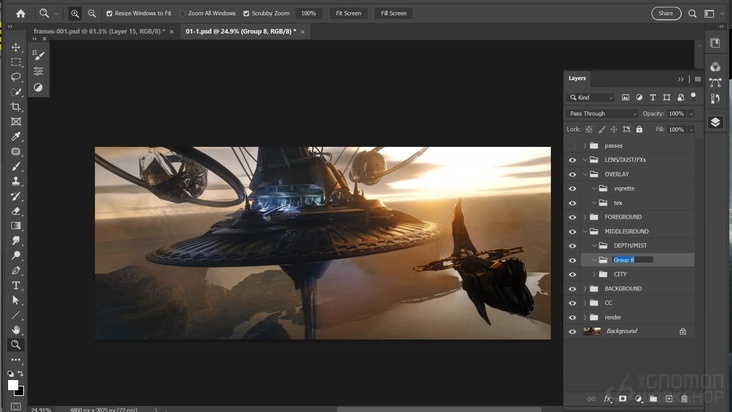Open the workspace switcher icon
Screen dimensions: 732x412
(x=709, y=14)
